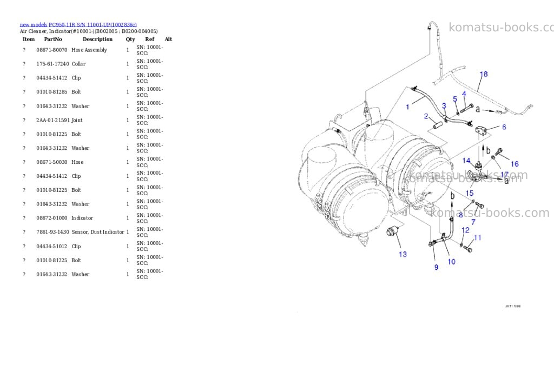The image size is (554, 392).
Task: Select part number 04434-51012
Action: point(51,247)
